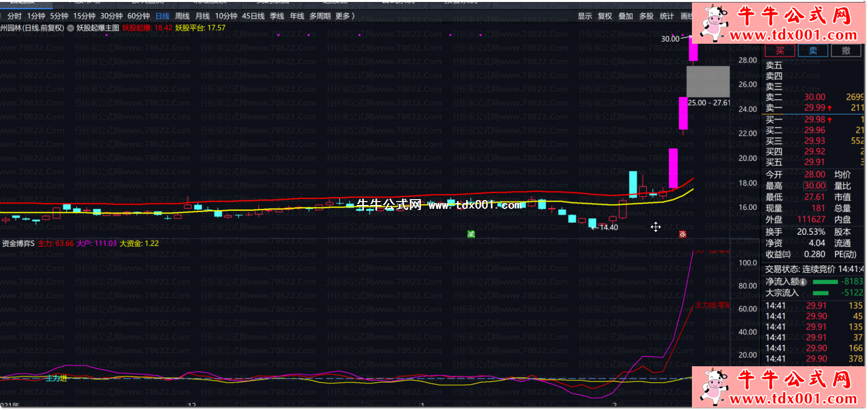The image size is (868, 410).
Task: Select the 日线 daily chart
Action: point(162,16)
